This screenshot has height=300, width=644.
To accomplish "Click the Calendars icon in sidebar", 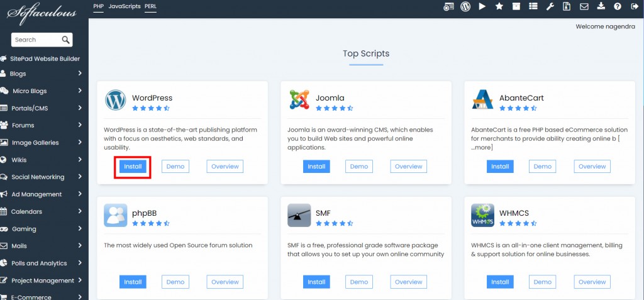I will (4, 211).
